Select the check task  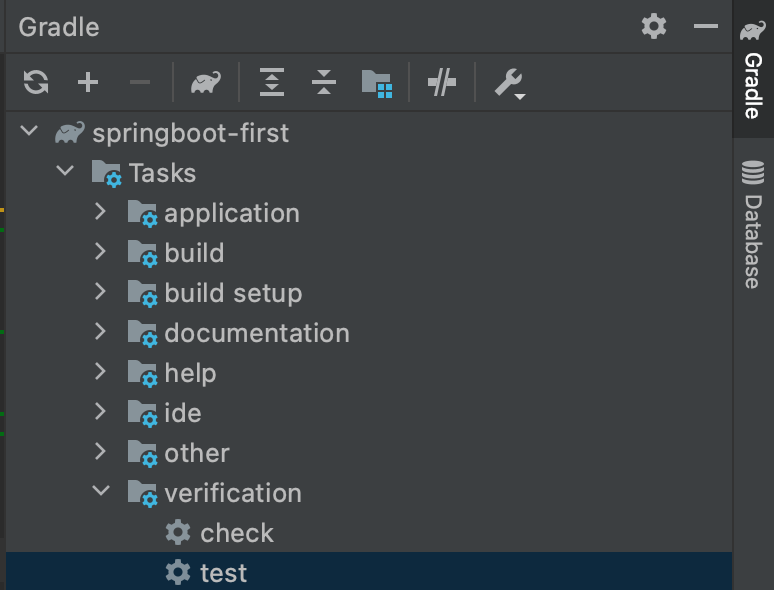[237, 533]
